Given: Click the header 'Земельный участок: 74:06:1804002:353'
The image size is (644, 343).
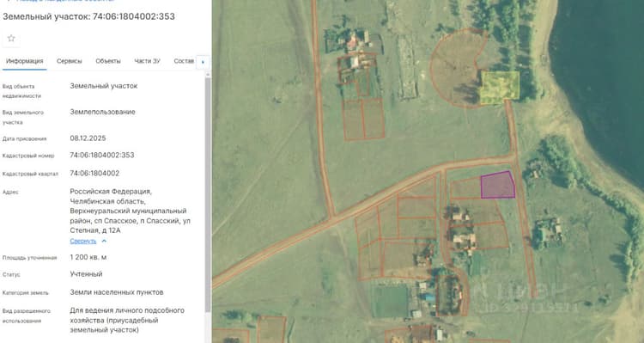Looking at the screenshot, I should click(x=88, y=16).
